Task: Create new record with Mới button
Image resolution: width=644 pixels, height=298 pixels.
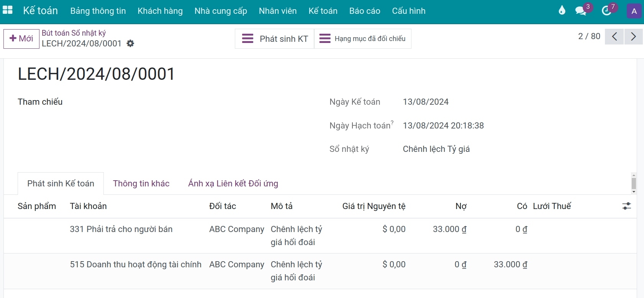Action: [21, 39]
